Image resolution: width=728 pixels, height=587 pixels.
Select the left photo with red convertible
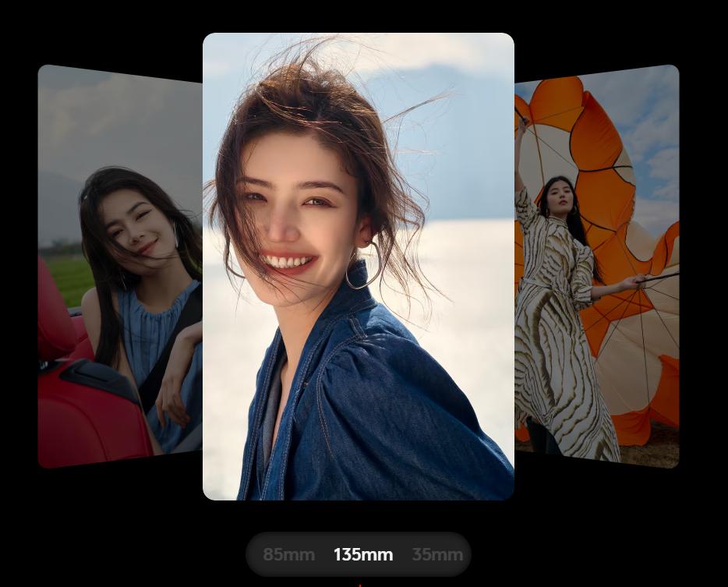(120, 265)
